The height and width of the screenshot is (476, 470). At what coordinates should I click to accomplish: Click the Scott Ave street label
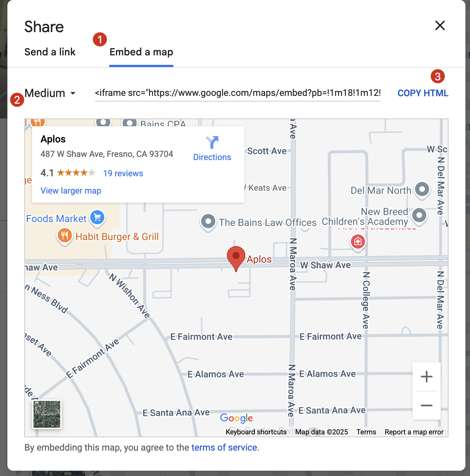[x=267, y=151]
